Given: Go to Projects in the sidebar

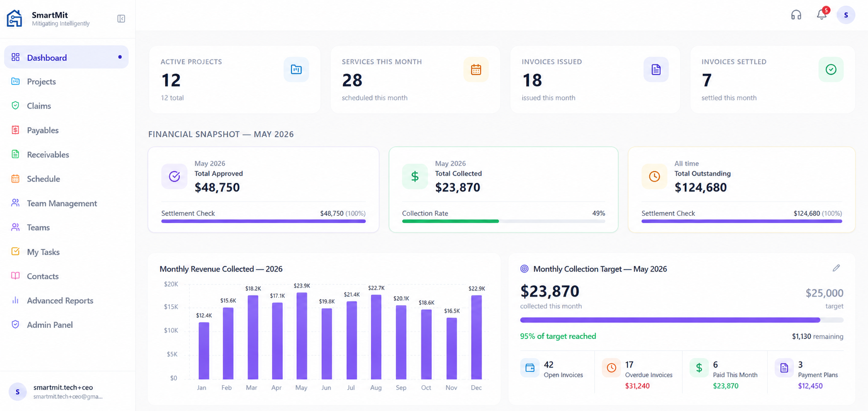Looking at the screenshot, I should (x=66, y=81).
